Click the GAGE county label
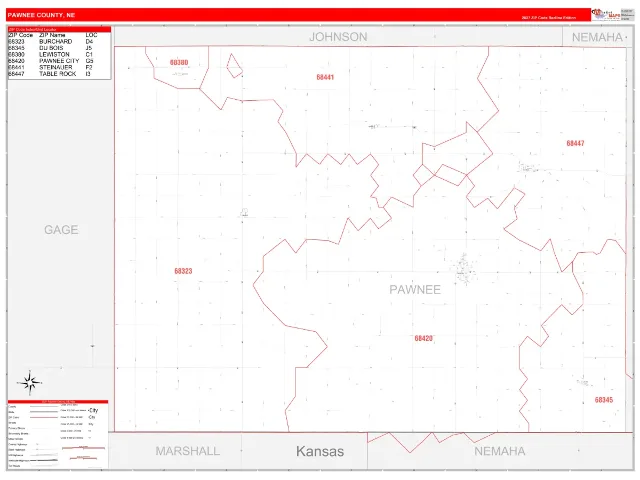The width and height of the screenshot is (640, 480). coord(61,230)
